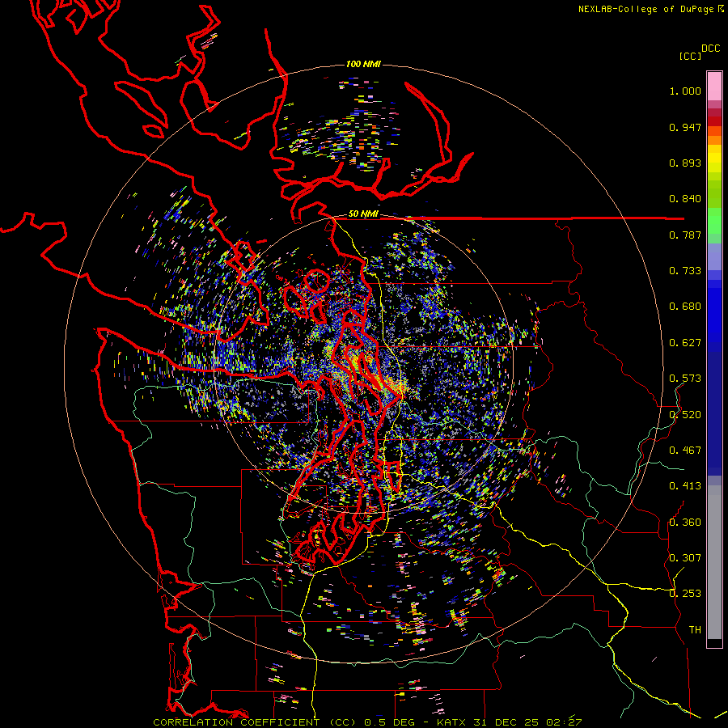Click the 0.893 scale value

pyautogui.click(x=685, y=163)
